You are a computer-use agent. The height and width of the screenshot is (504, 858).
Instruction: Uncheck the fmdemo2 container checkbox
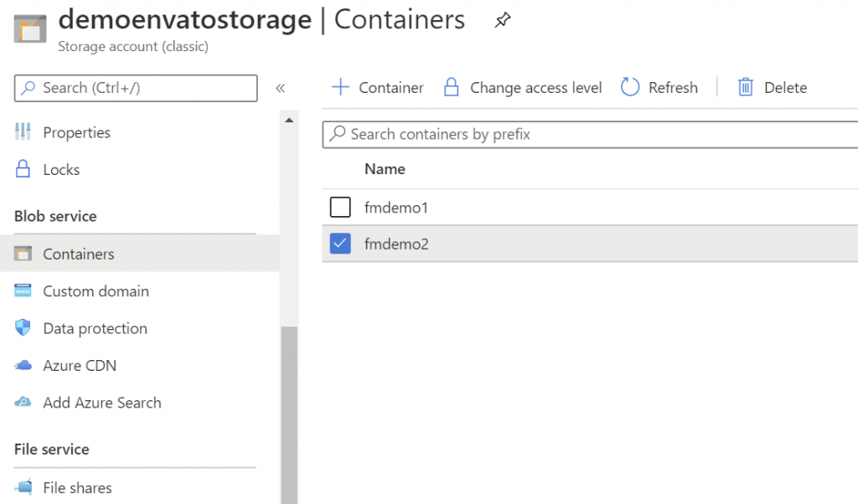[x=340, y=244]
